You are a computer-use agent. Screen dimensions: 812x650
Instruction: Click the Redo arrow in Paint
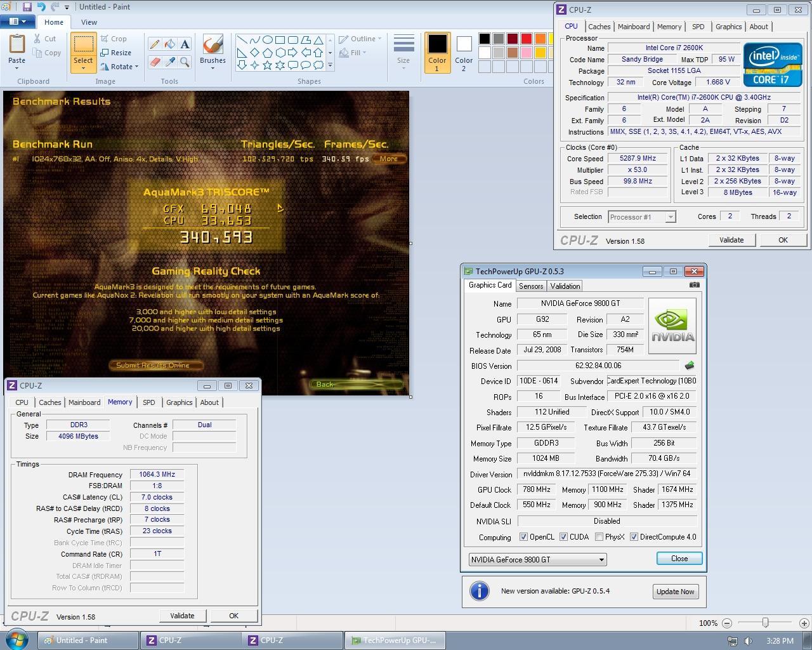click(x=55, y=7)
